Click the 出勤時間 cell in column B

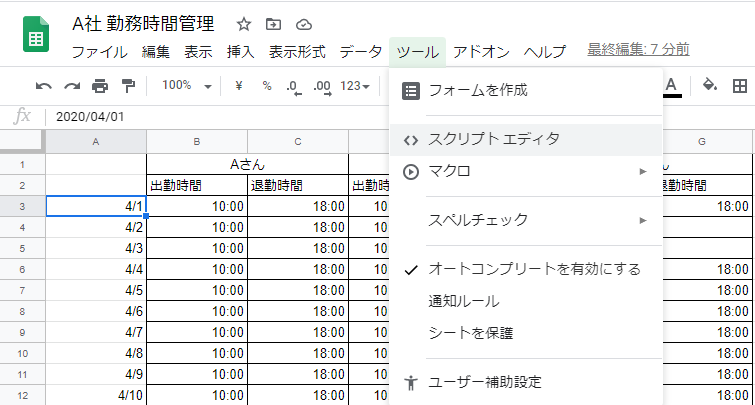196,185
